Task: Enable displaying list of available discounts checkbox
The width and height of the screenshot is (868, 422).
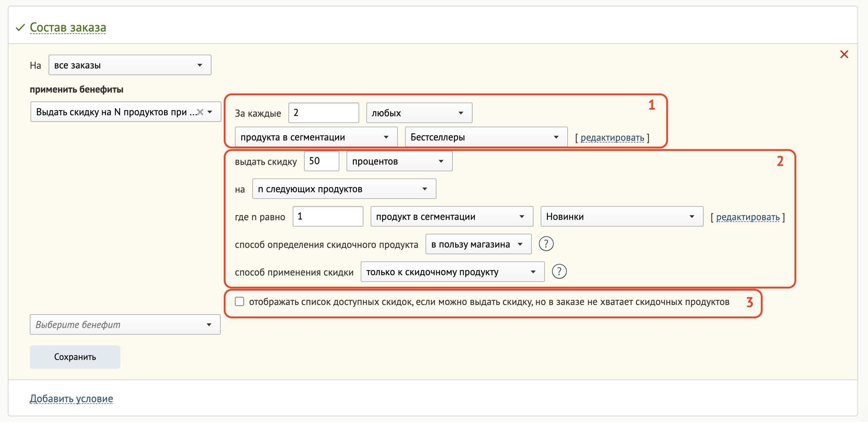Action: point(239,302)
